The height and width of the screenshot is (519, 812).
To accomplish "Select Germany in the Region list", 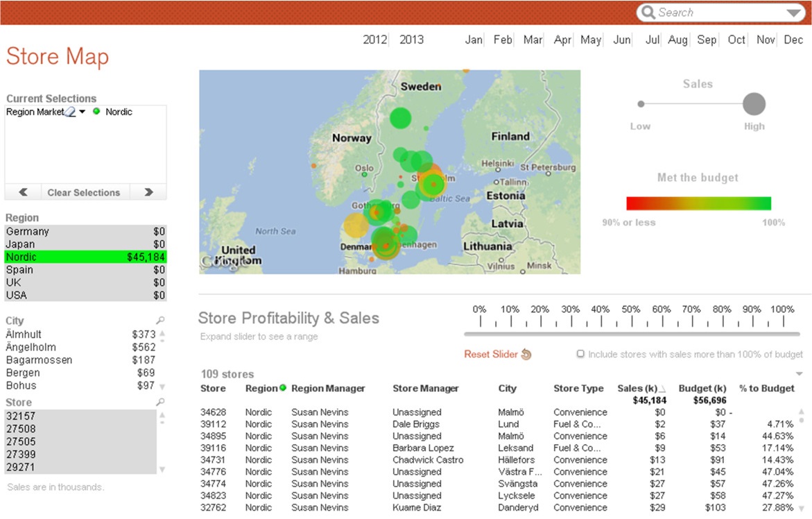I will point(85,232).
